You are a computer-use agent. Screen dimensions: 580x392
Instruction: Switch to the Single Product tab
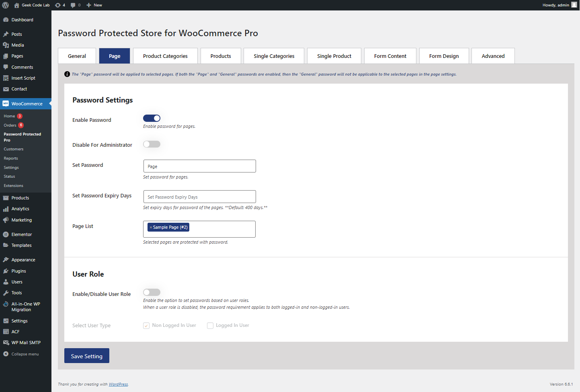coord(334,56)
